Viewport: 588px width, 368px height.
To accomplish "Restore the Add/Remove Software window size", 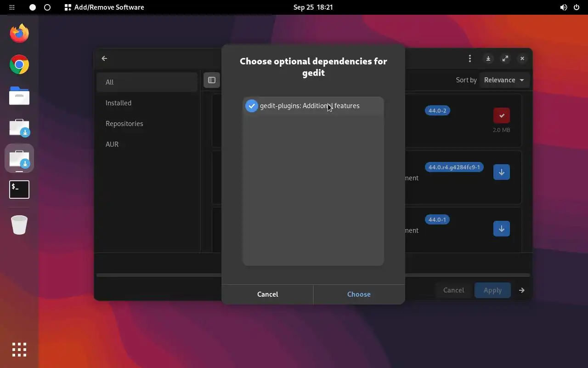I will (x=505, y=58).
